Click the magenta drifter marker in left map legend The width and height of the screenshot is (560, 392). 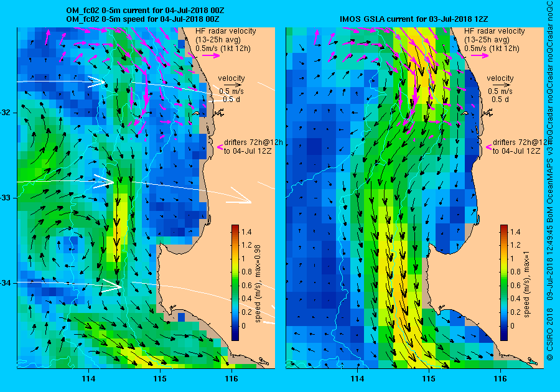click(x=220, y=147)
